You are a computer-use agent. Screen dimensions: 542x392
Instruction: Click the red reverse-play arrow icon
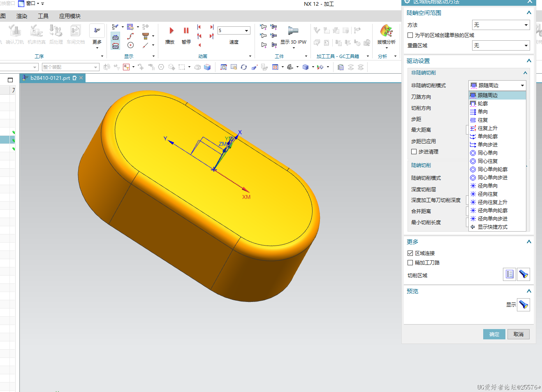[199, 45]
